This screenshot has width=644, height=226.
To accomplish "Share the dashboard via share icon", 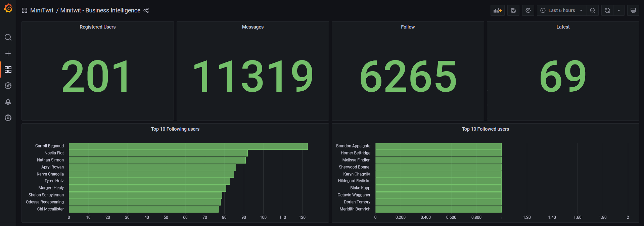I will point(146,10).
